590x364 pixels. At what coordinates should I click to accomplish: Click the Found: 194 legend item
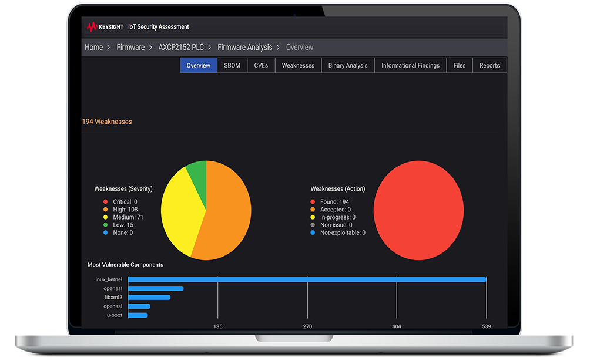[x=334, y=202]
